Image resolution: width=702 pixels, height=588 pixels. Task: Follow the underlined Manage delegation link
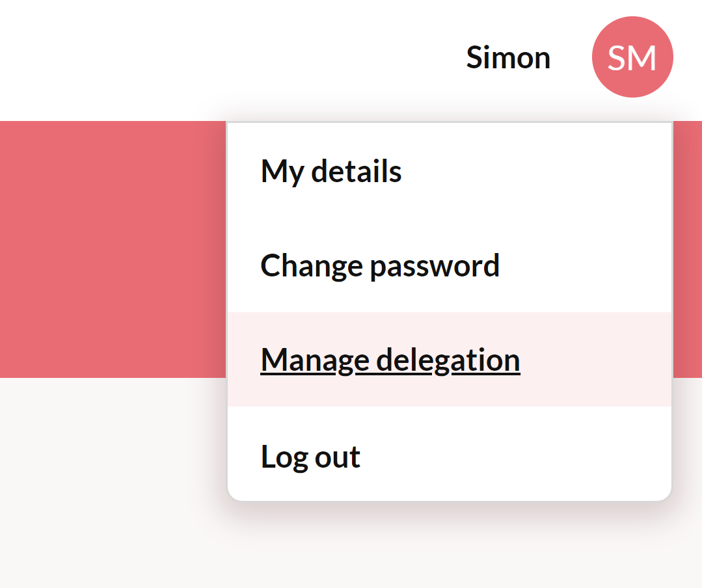click(x=390, y=360)
